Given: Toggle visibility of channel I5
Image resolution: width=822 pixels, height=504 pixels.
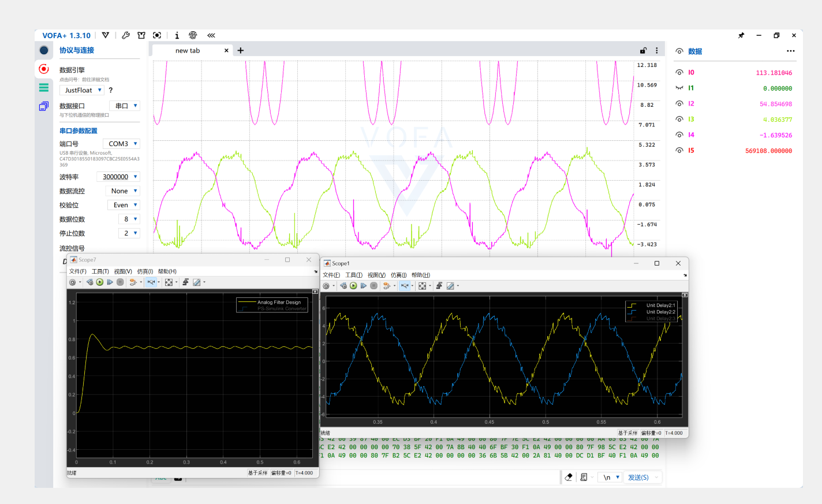Looking at the screenshot, I should tap(679, 151).
